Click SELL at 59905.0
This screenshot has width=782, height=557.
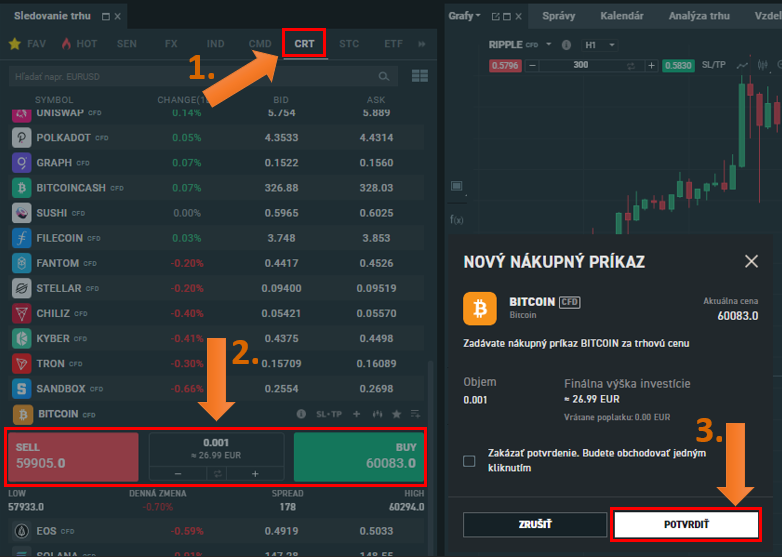tap(73, 456)
